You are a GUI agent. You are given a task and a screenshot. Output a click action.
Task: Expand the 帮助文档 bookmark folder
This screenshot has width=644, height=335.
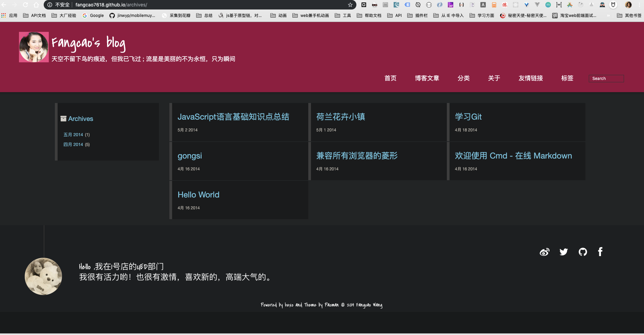pyautogui.click(x=369, y=16)
